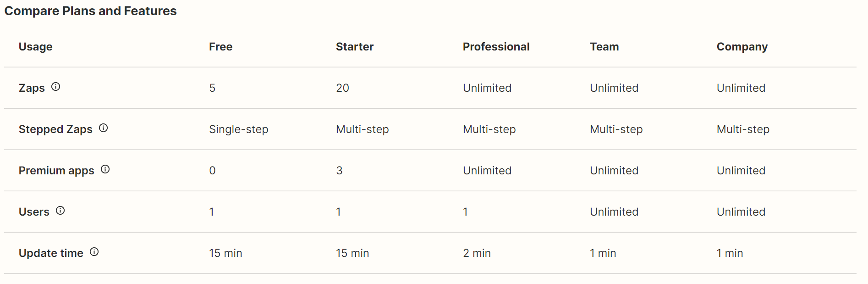Screen dimensions: 868x284
Task: Click the Single-step value under Free
Action: pyautogui.click(x=238, y=129)
